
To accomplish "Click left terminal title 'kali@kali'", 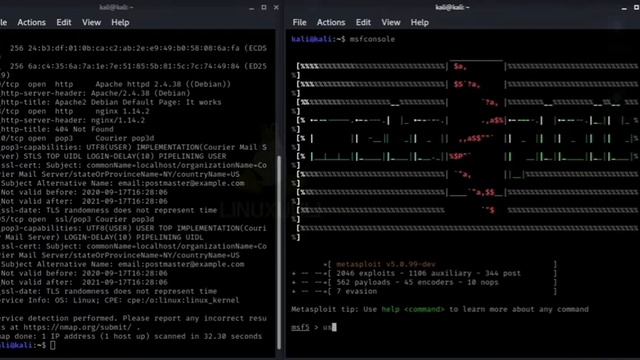I will click(117, 7).
